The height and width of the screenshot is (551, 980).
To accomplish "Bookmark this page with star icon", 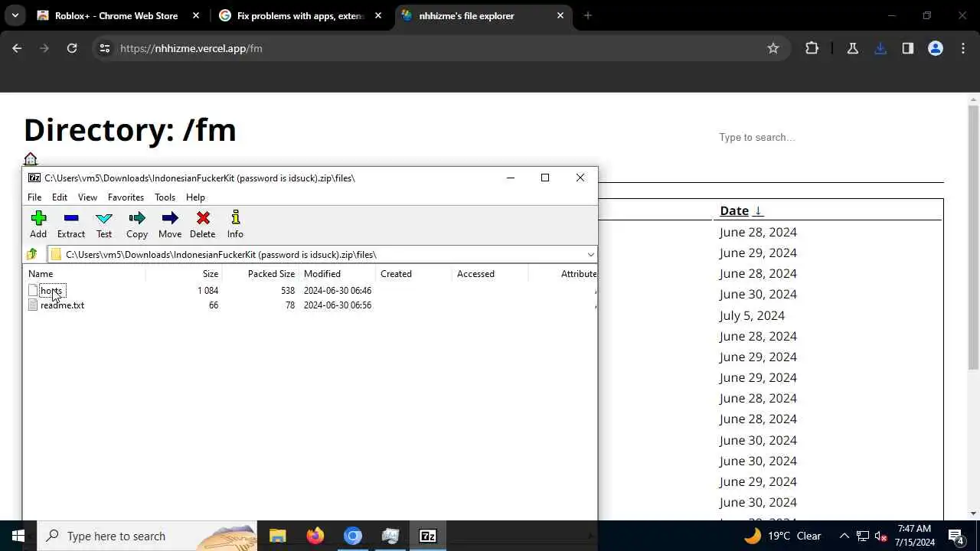I will (x=773, y=48).
